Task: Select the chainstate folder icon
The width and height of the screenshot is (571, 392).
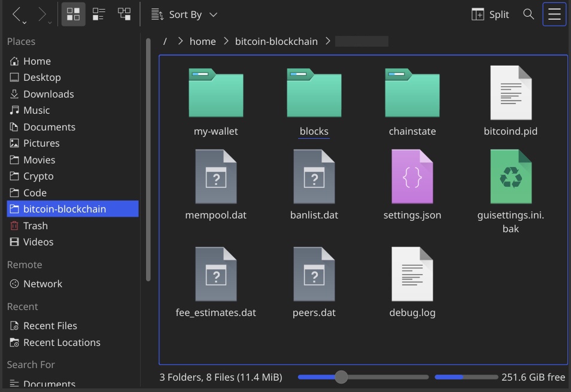Action: tap(412, 93)
